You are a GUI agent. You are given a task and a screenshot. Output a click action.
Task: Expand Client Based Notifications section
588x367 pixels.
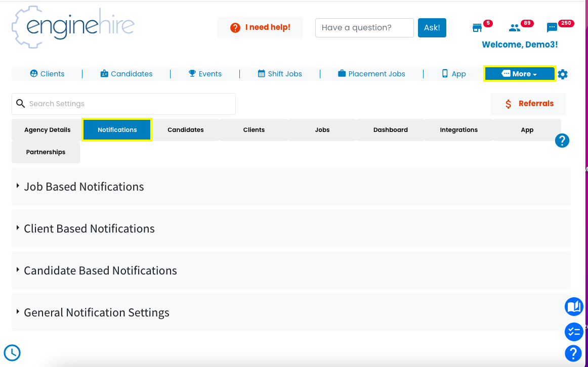(x=291, y=228)
